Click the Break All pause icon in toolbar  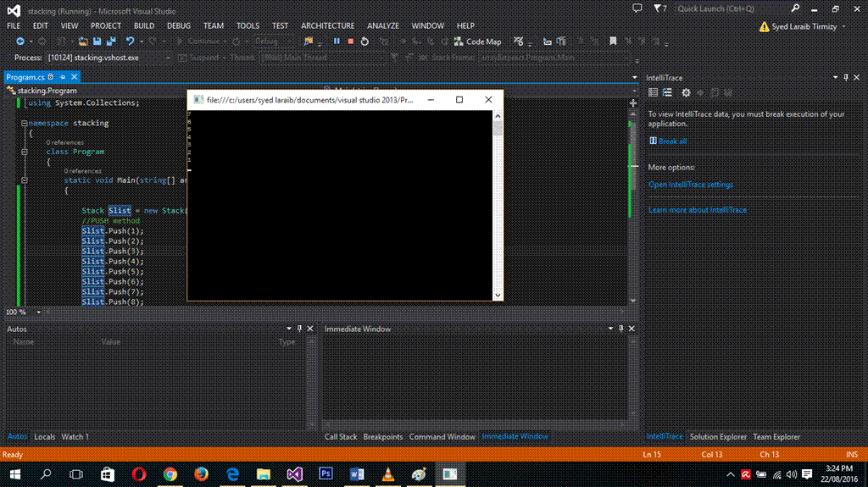coord(337,41)
